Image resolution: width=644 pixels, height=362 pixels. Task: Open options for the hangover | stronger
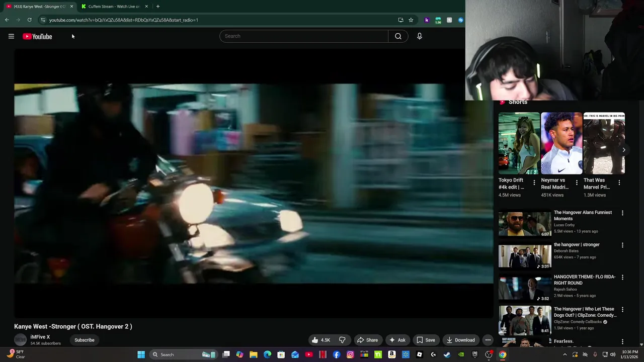[x=622, y=245]
